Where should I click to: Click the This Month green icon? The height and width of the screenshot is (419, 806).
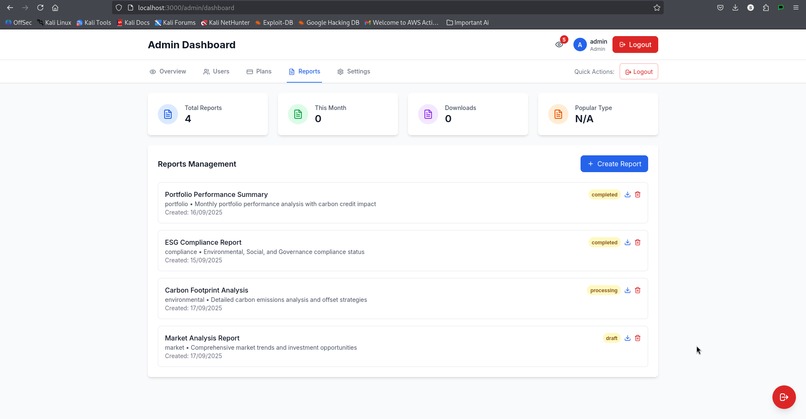[298, 114]
